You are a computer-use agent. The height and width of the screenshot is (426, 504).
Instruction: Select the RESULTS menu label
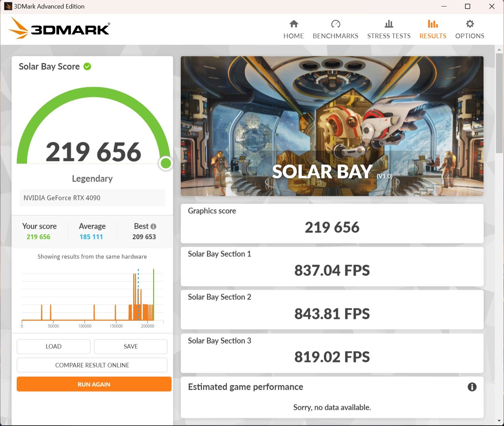433,36
